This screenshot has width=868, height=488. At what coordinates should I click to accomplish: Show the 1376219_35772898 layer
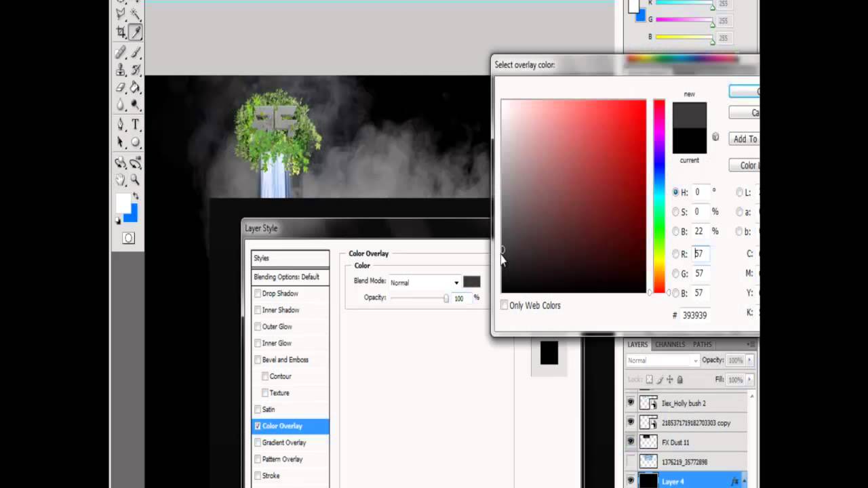tap(631, 462)
